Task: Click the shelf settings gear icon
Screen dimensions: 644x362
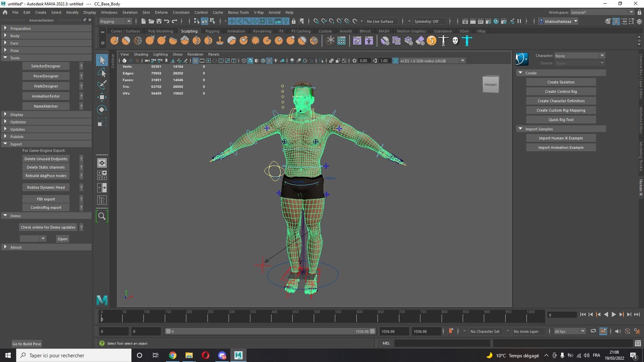Action: 103,43
